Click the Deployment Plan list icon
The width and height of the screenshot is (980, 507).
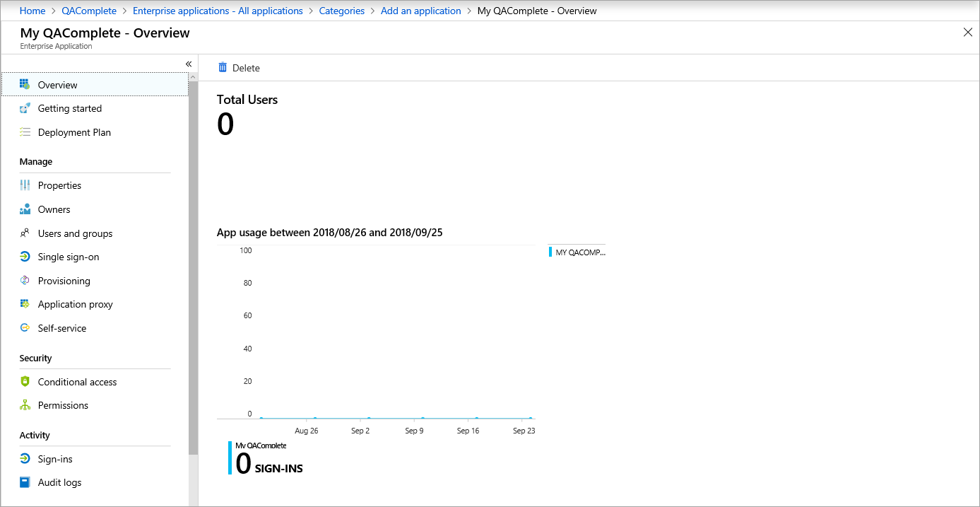25,132
